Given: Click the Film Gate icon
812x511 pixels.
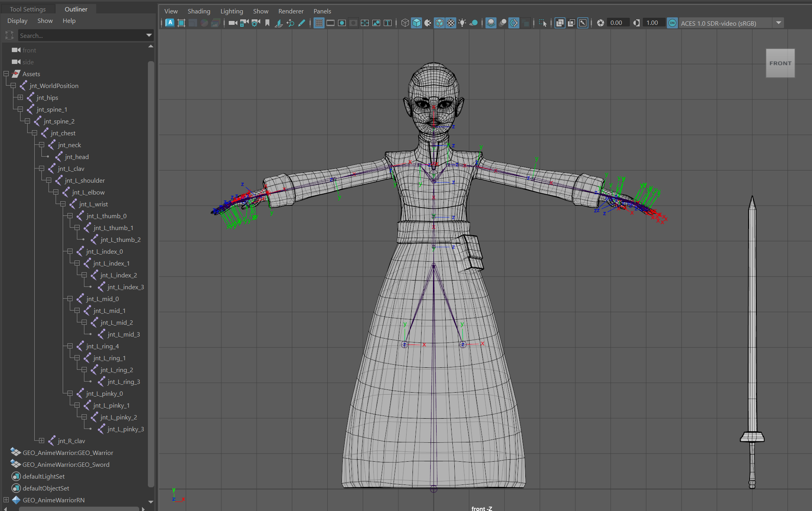Looking at the screenshot, I should (330, 23).
